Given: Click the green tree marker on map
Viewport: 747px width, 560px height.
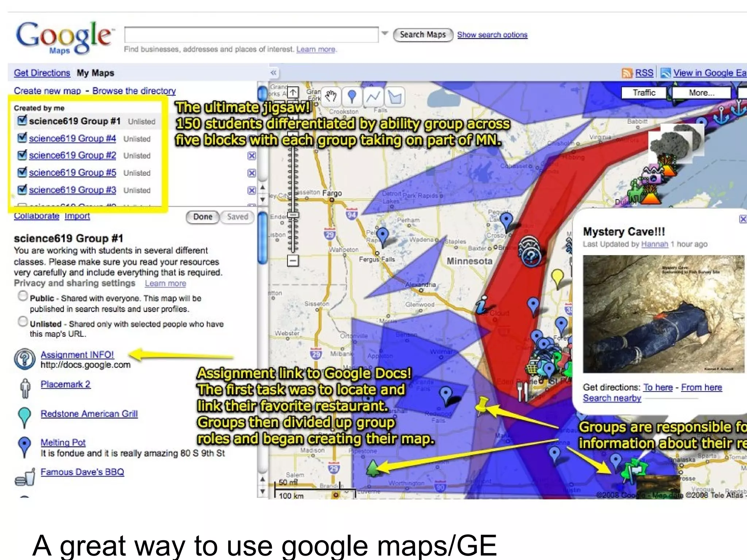Looking at the screenshot, I should 373,468.
